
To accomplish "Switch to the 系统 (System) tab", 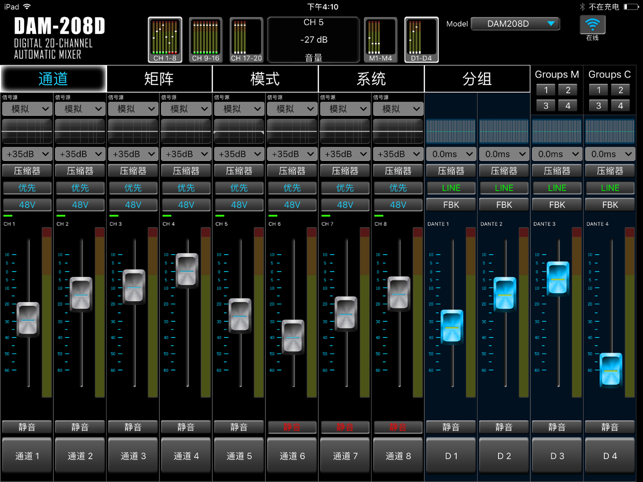I will [371, 79].
